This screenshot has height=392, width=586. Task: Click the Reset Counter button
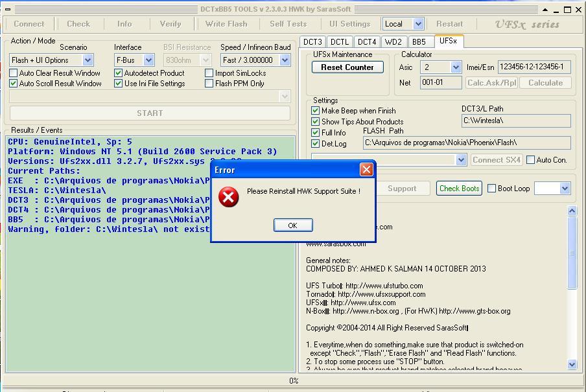[x=347, y=67]
